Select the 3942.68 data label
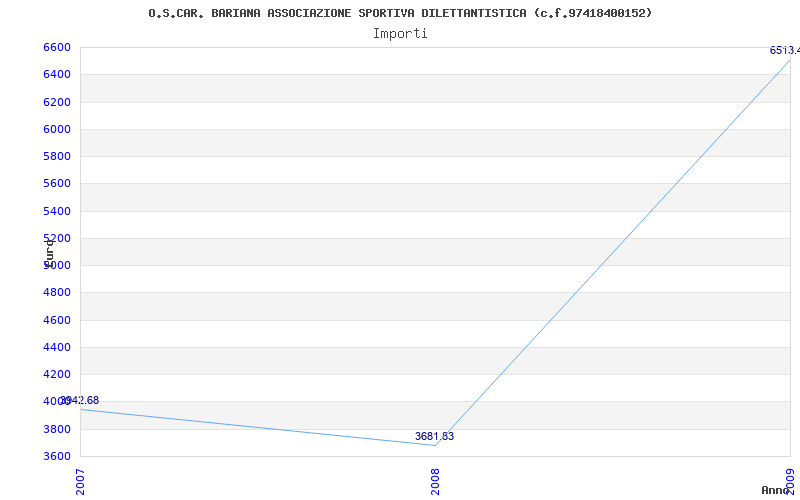This screenshot has width=800, height=500. click(80, 400)
